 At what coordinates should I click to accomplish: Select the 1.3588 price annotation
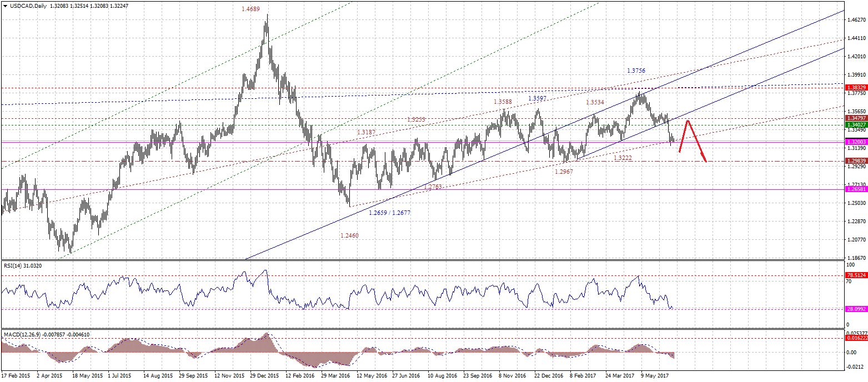tap(503, 102)
